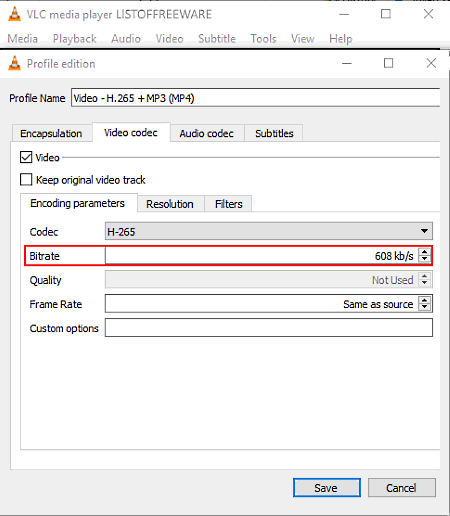Uncheck the Video checkbox
This screenshot has width=450, height=516.
(x=26, y=157)
